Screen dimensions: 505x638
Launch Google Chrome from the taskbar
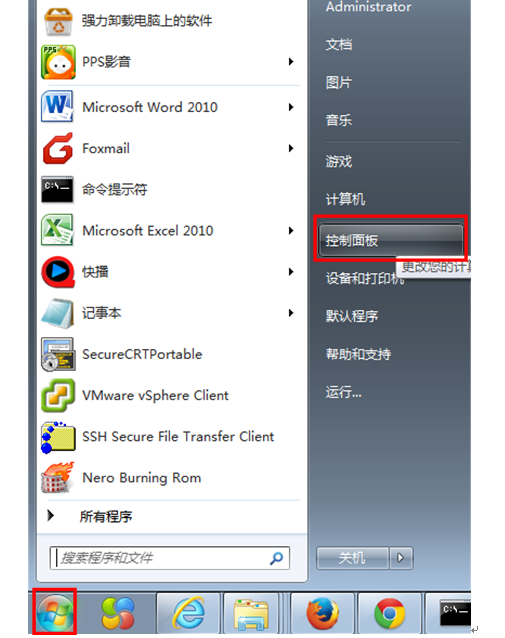click(389, 613)
